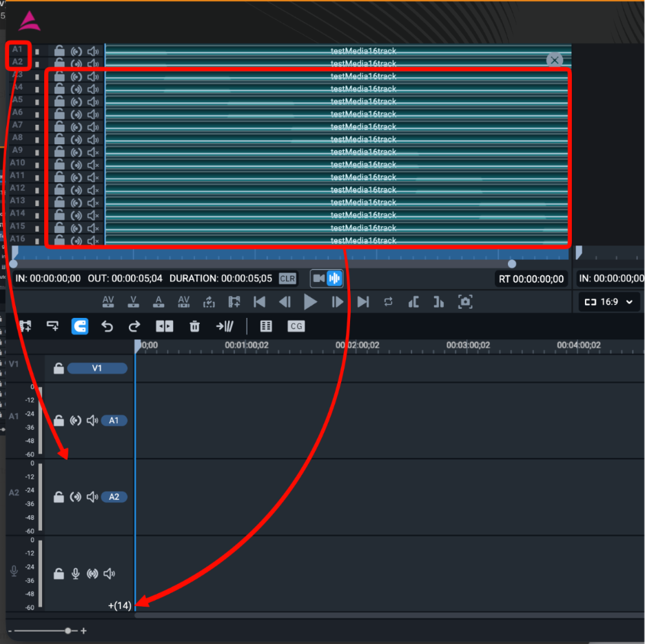Click the A2 patch pill on timeline
Screen dimensions: 645x644
tap(114, 497)
